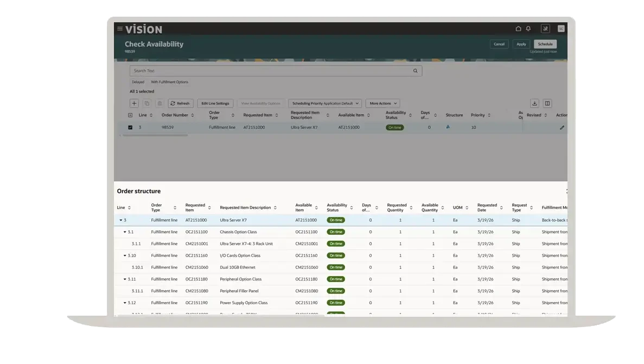The image size is (644, 364).
Task: Open the column layout icon
Action: click(547, 103)
